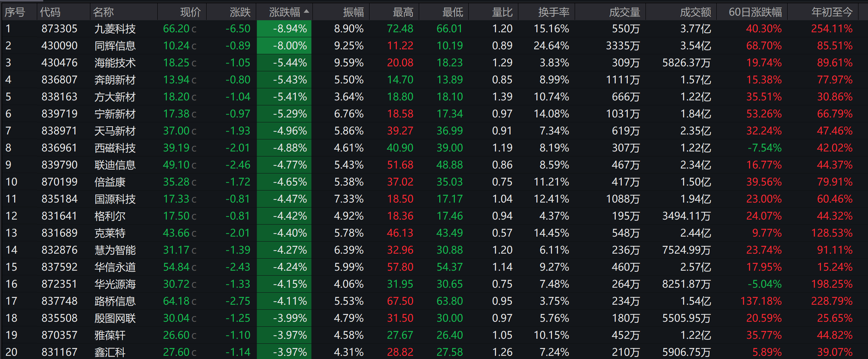Click the 换手率 column header
This screenshot has width=868, height=359.
[x=554, y=12]
